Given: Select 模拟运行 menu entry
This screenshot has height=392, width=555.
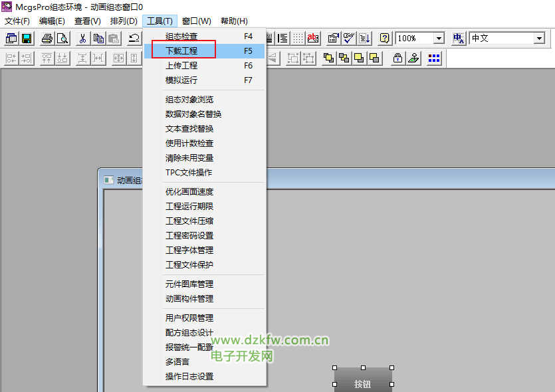Looking at the screenshot, I should coord(181,80).
